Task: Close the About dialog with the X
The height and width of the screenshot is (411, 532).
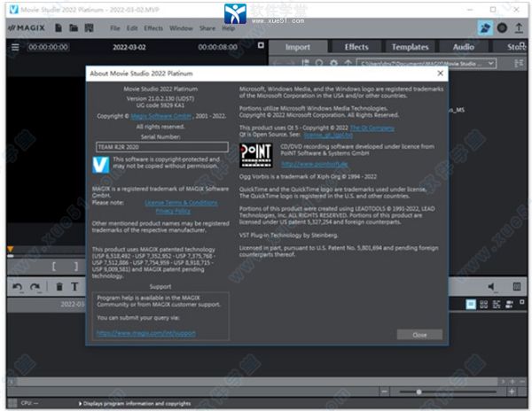Action: click(441, 74)
